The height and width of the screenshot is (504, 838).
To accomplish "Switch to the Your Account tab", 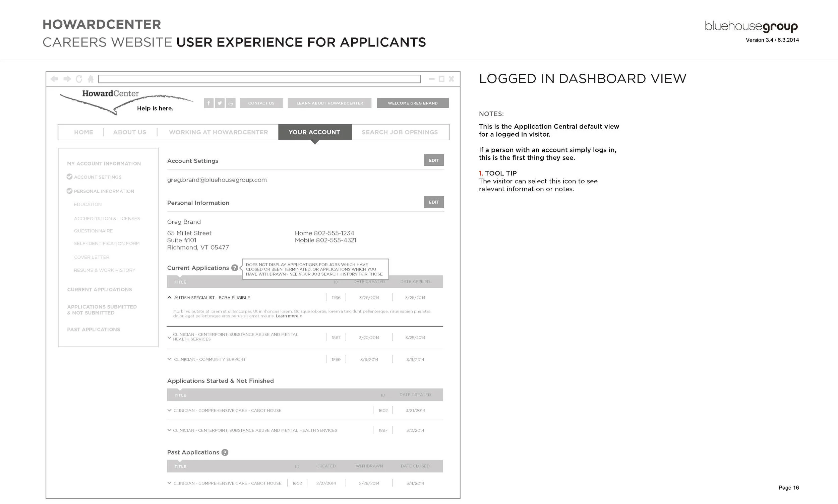I will click(314, 132).
